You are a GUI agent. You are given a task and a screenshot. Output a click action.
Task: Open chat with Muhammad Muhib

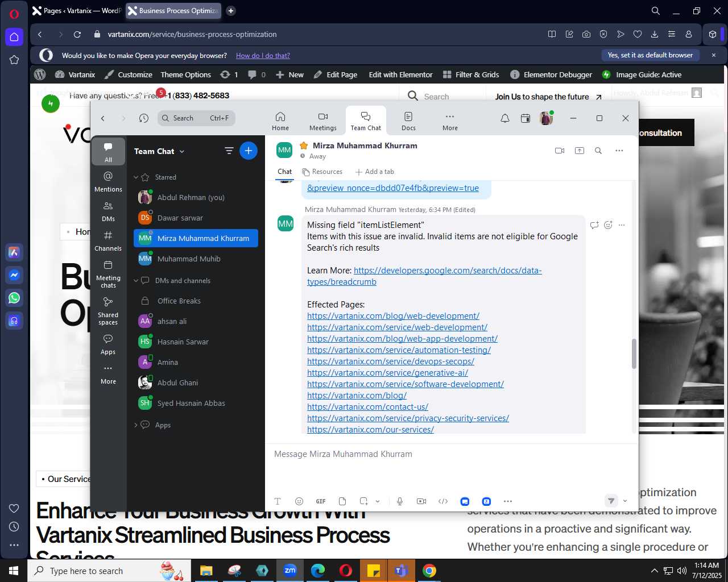196,259
